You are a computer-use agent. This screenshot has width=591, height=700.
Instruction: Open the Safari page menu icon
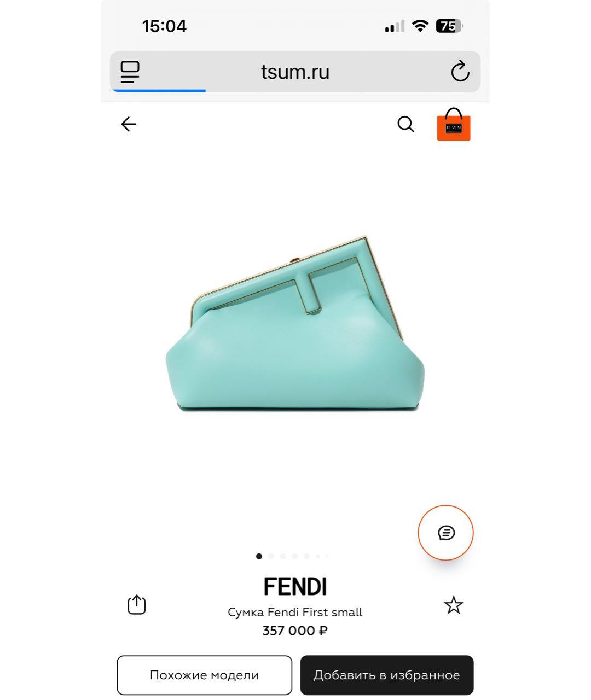click(130, 72)
